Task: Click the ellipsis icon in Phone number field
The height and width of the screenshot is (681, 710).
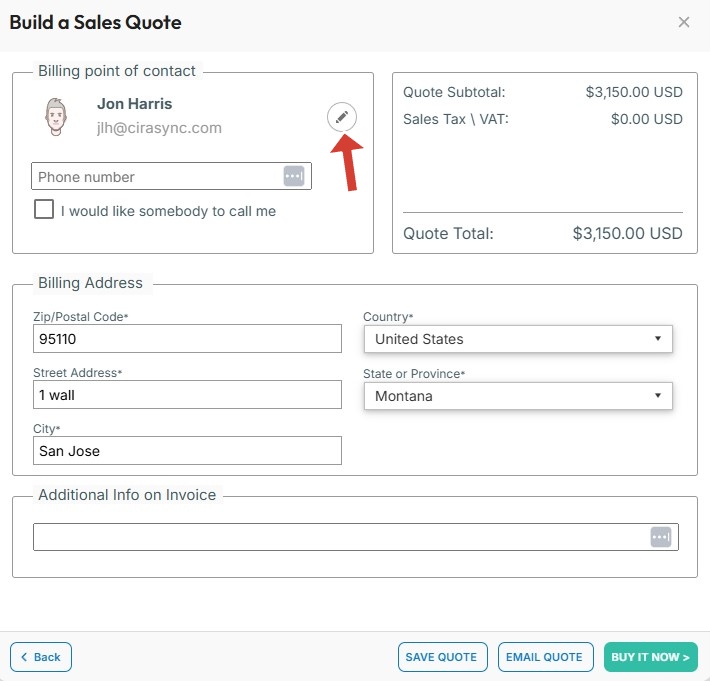Action: click(293, 176)
